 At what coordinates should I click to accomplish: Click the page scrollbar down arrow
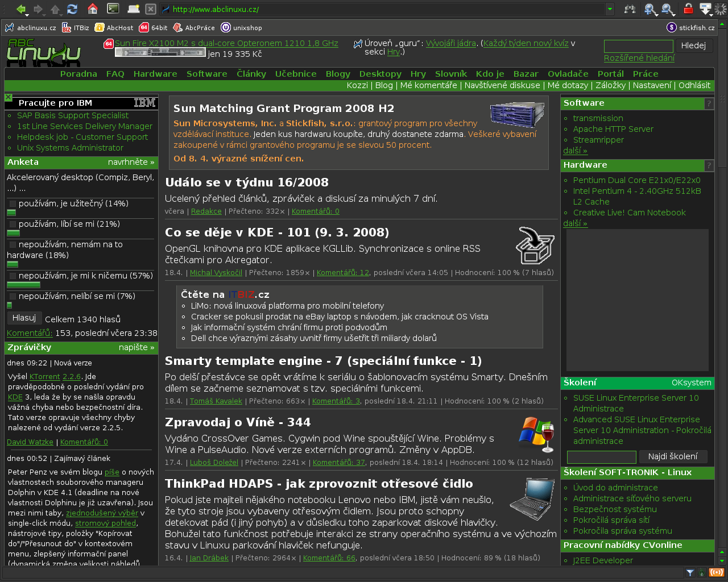(x=722, y=561)
